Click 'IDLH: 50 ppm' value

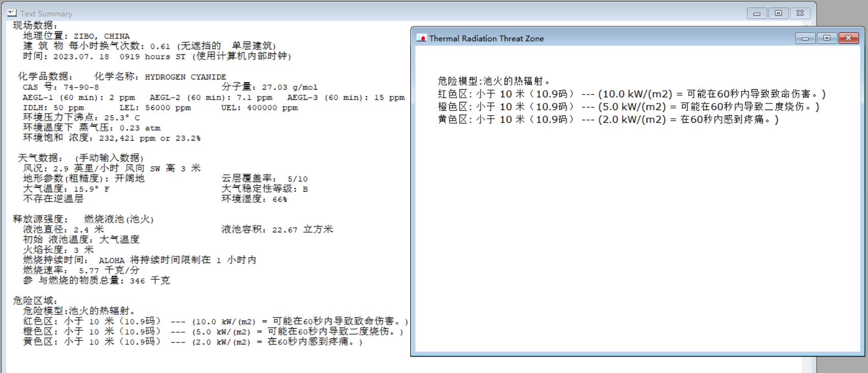click(53, 108)
